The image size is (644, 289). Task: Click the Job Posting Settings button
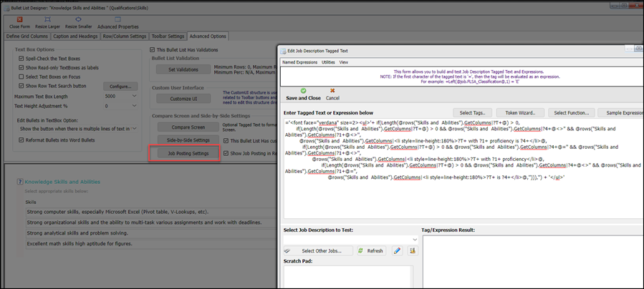point(188,153)
